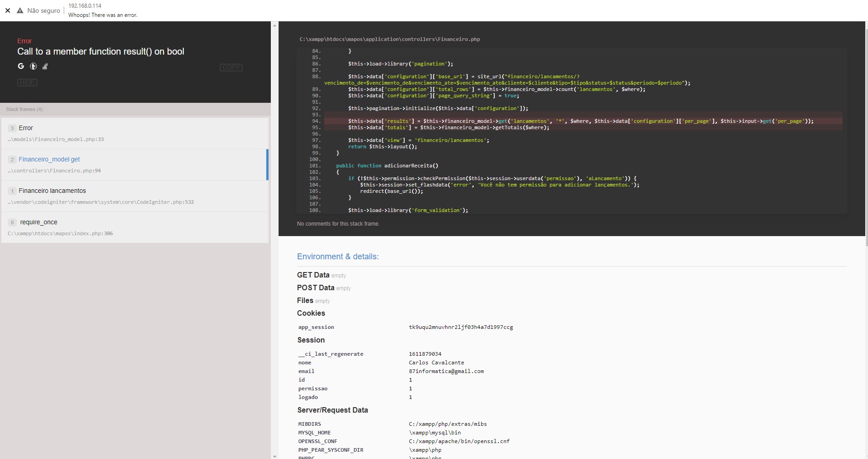Click the "Não seguro" warning triangle icon
The width and height of the screenshot is (868, 459).
tap(20, 10)
